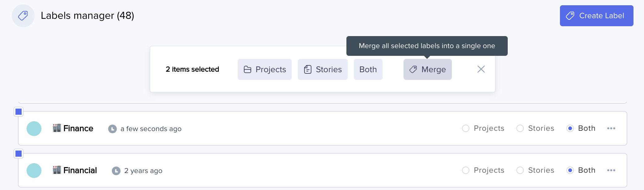644x190 pixels.
Task: Deselect the Finance label checkbox
Action: (19, 112)
